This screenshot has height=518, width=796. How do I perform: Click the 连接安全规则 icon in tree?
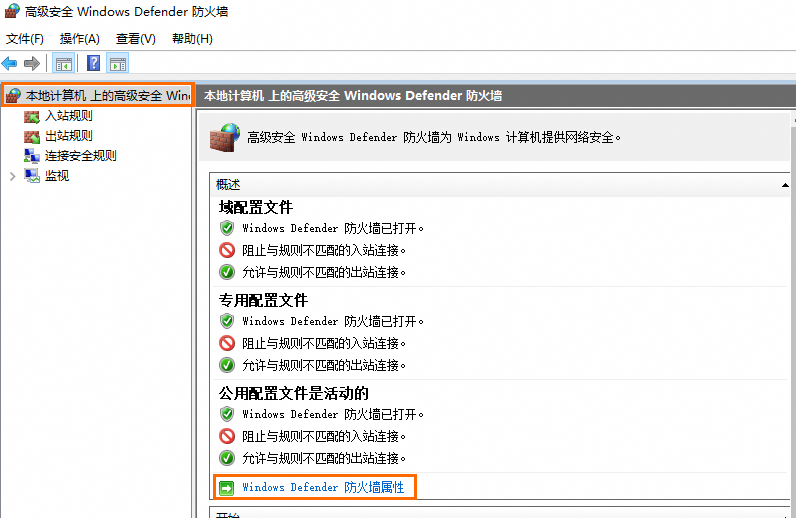32,156
